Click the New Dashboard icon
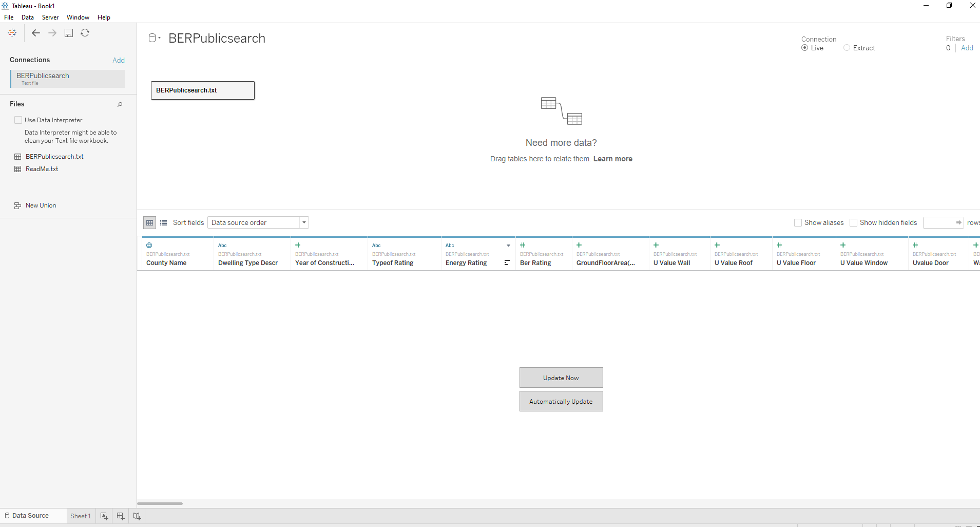This screenshot has width=980, height=527. (121, 516)
